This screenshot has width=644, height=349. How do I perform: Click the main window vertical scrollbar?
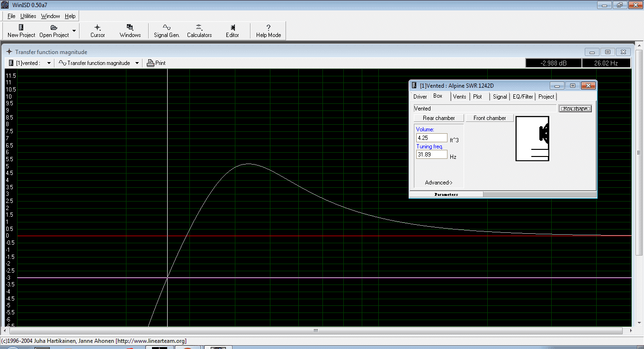coord(640,153)
